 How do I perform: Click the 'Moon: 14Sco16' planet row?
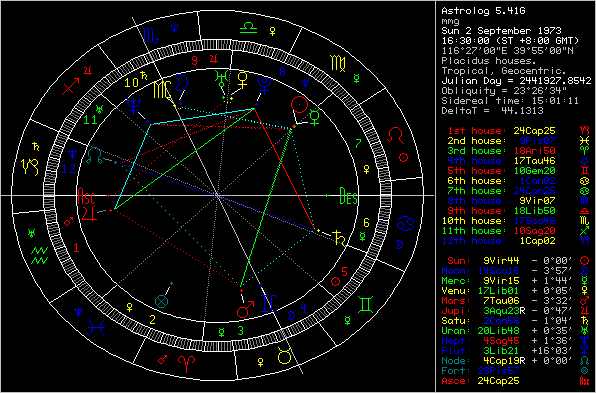coord(515,271)
